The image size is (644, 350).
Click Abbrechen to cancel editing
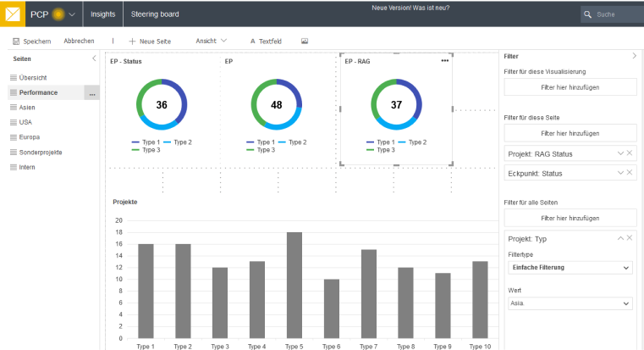click(x=79, y=41)
